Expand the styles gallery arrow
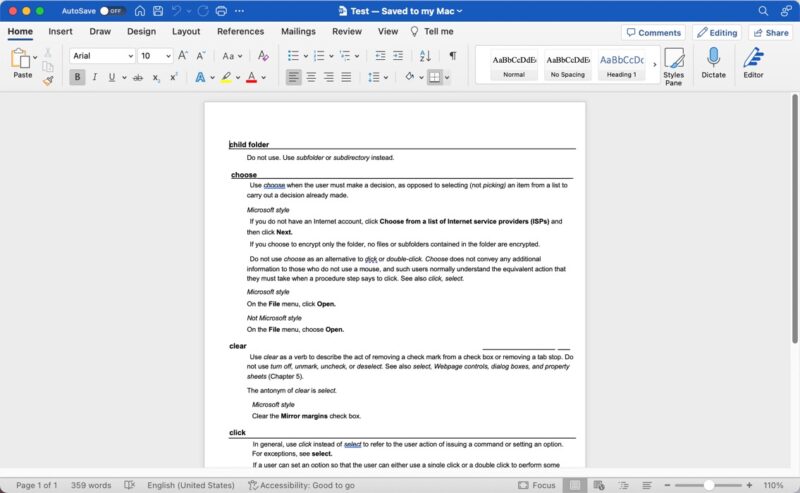This screenshot has height=493, width=800. (655, 64)
